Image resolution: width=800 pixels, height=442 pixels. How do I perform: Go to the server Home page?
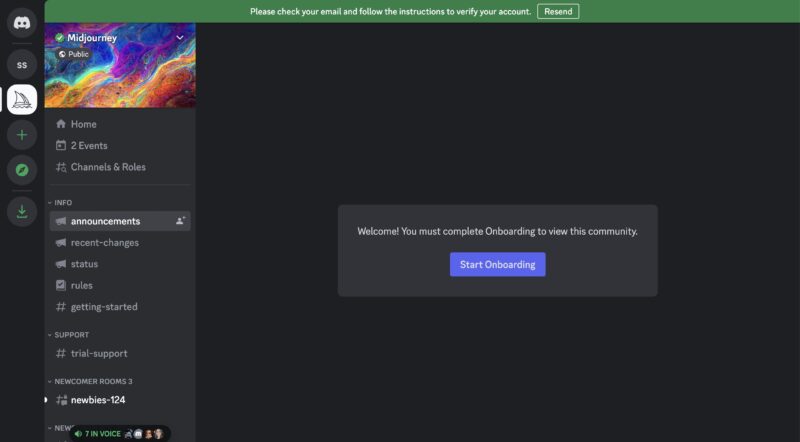pos(83,124)
